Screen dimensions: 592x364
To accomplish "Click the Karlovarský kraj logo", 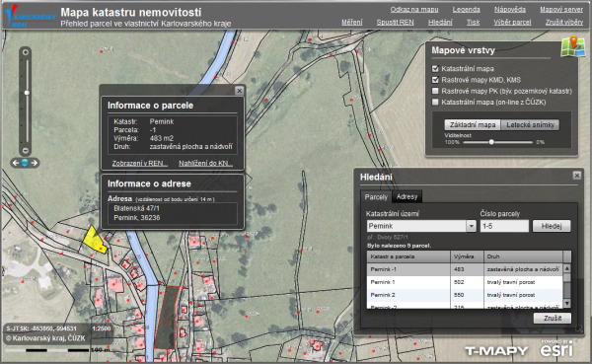I will [x=30, y=16].
